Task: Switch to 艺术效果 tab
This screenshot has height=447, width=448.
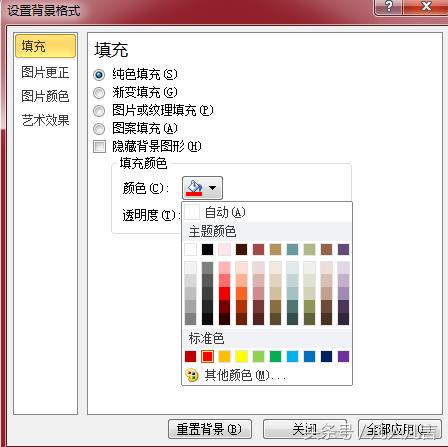Action: coord(45,120)
